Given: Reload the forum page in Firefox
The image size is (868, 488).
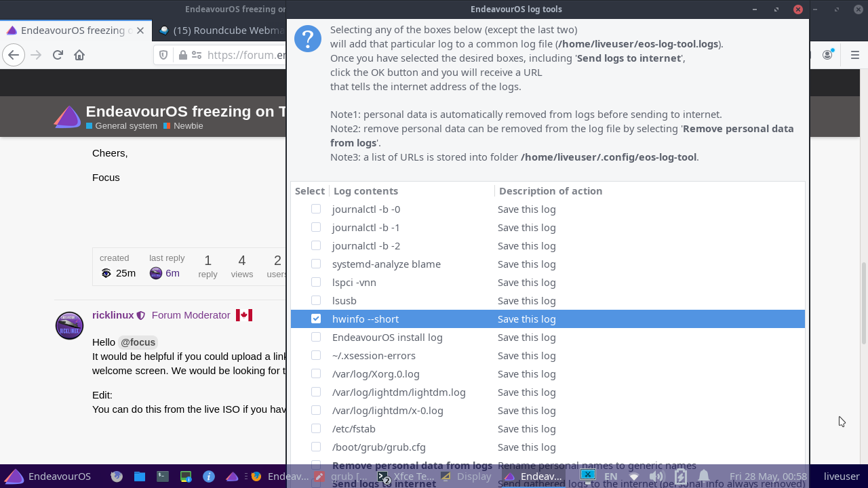Looking at the screenshot, I should [58, 55].
